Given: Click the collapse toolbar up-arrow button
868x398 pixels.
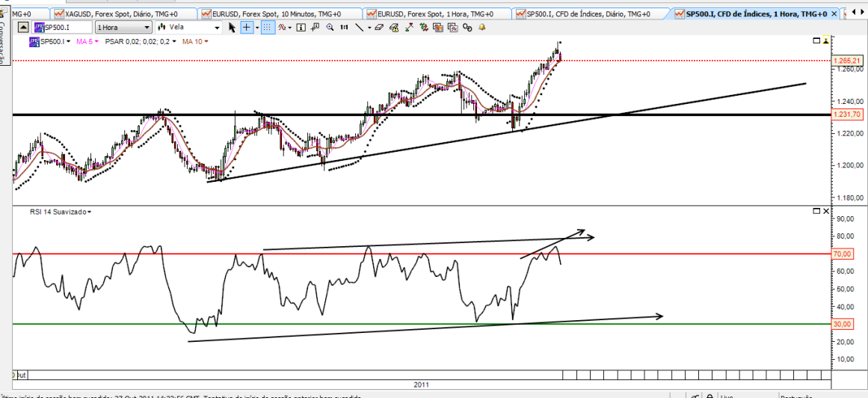Looking at the screenshot, I should [x=24, y=27].
